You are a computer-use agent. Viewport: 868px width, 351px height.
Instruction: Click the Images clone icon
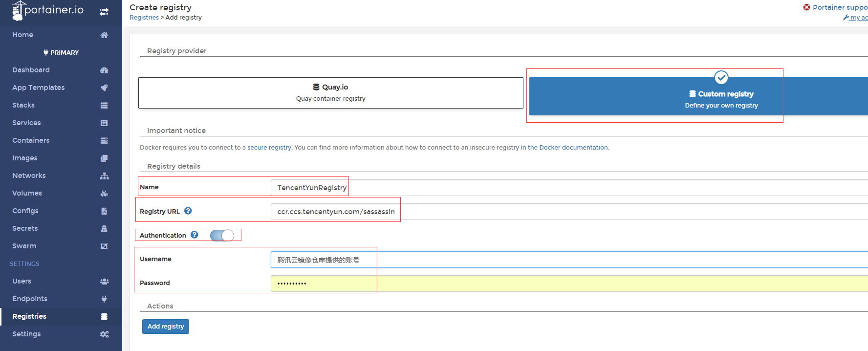click(x=104, y=158)
